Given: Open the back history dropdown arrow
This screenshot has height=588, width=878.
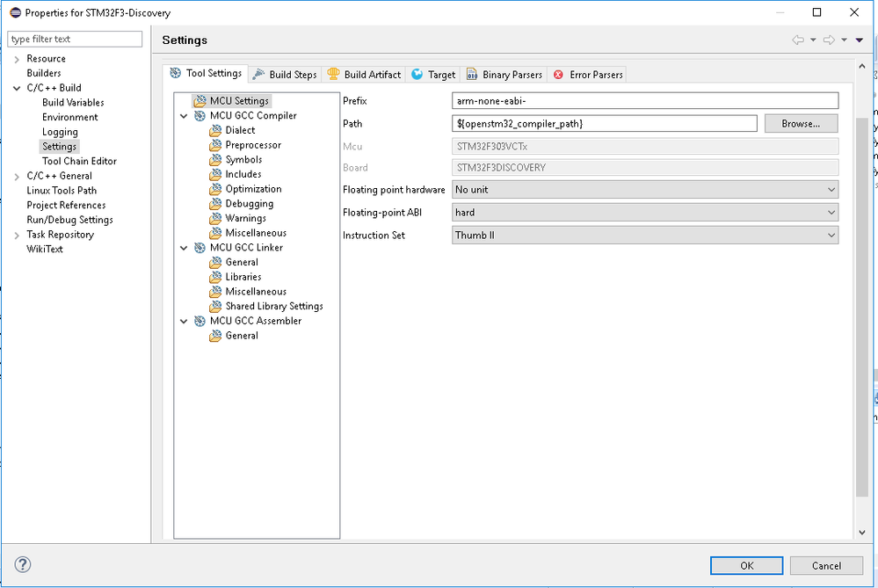Looking at the screenshot, I should coord(813,40).
